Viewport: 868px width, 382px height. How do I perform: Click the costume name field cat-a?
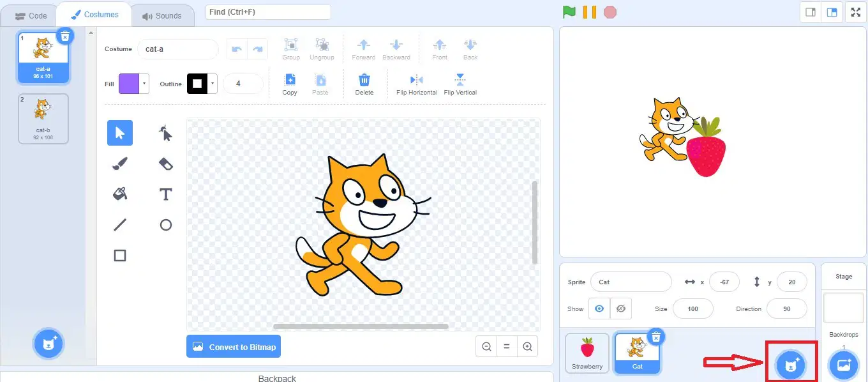click(x=178, y=49)
